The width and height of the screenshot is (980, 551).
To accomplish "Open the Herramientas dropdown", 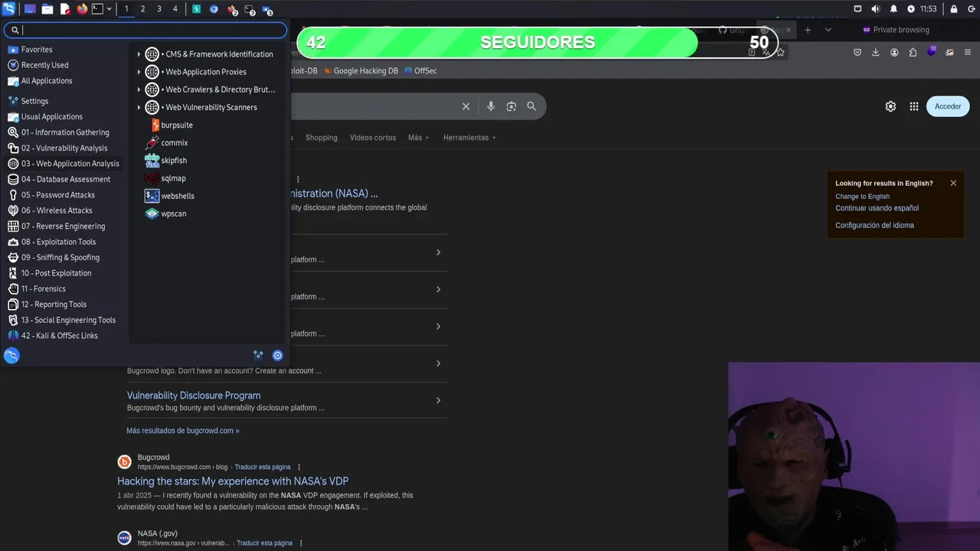I will click(x=469, y=138).
